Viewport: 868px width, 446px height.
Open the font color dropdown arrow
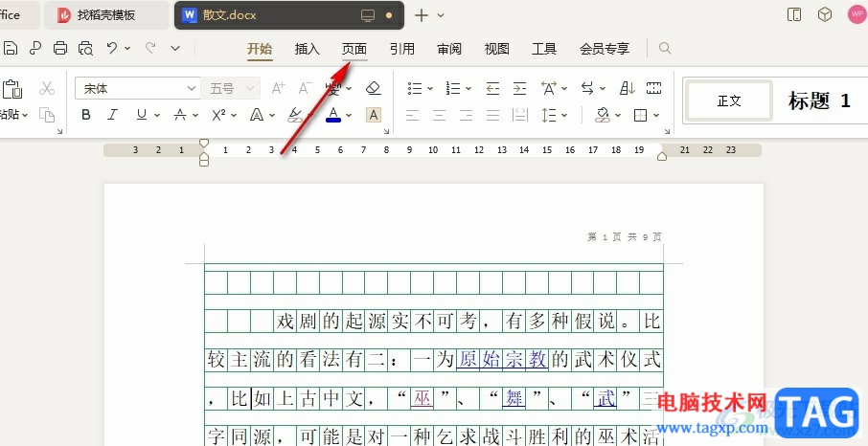(x=349, y=115)
